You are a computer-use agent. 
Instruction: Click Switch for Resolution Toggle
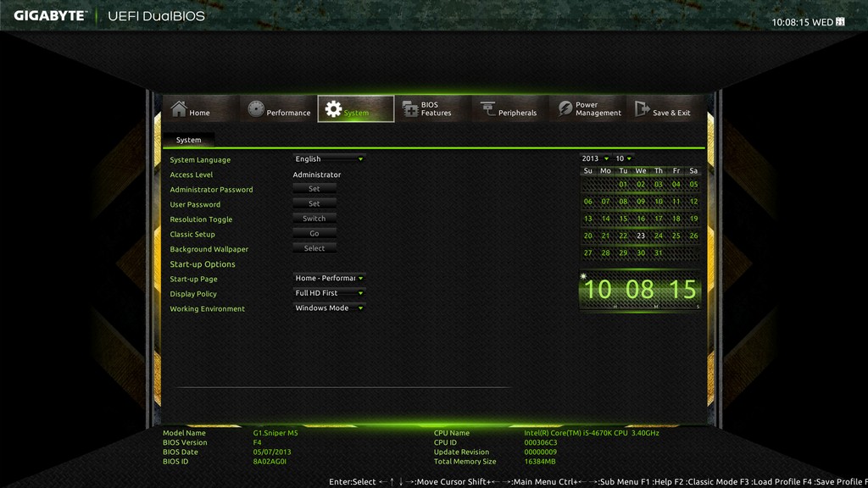pos(314,219)
